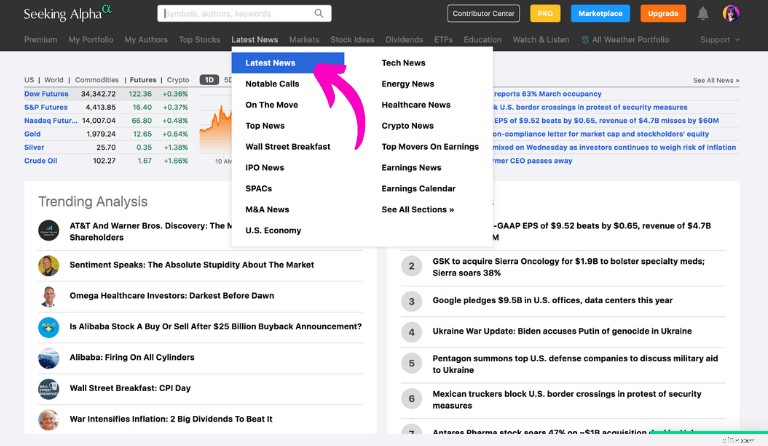Viewport: 768px width, 446px height.
Task: Switch market table to World tab
Action: pos(54,80)
